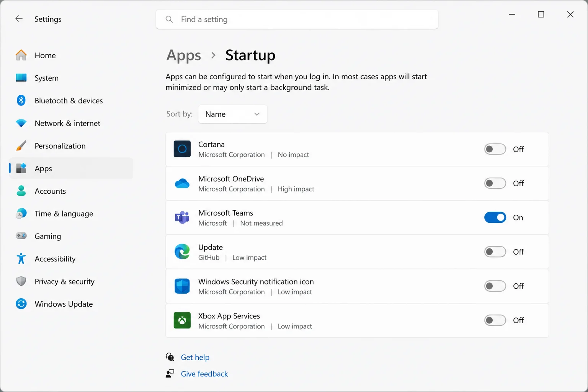Click the back arrow icon

pyautogui.click(x=19, y=19)
